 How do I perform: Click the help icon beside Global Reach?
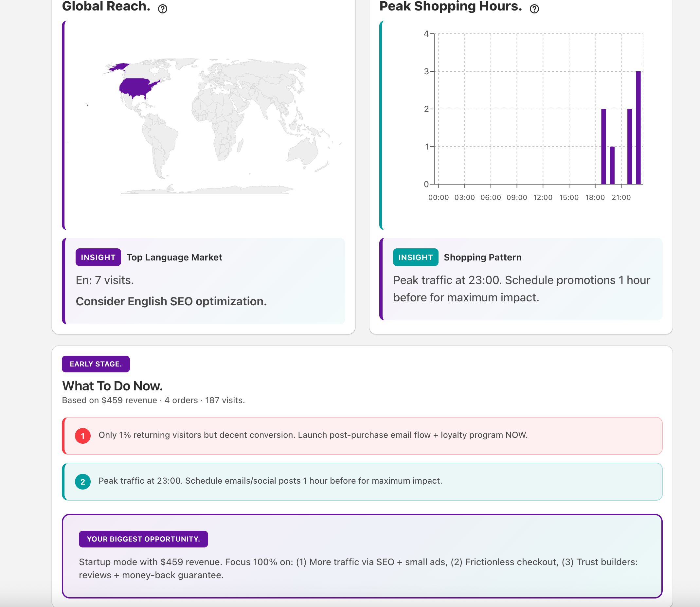[x=163, y=9]
